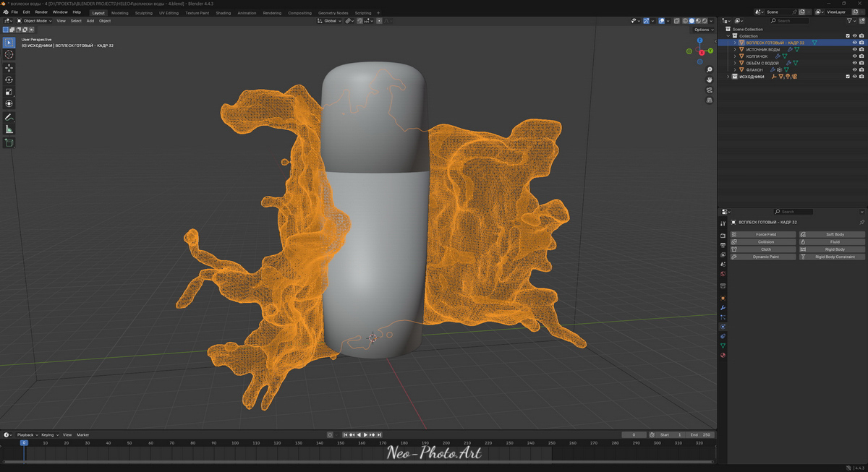868x472 pixels.
Task: Switch perspective/orthographic grid icon in viewport
Action: coord(710,100)
